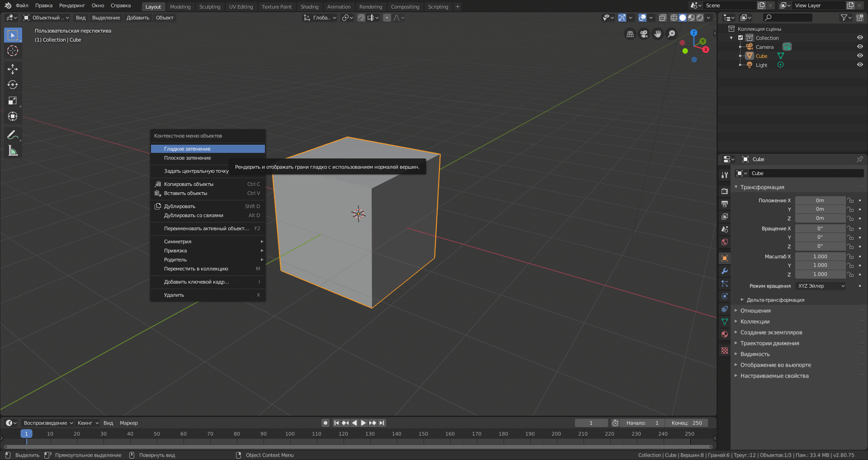Activate the Measure tool
Screen dimensions: 868x460
(13, 150)
